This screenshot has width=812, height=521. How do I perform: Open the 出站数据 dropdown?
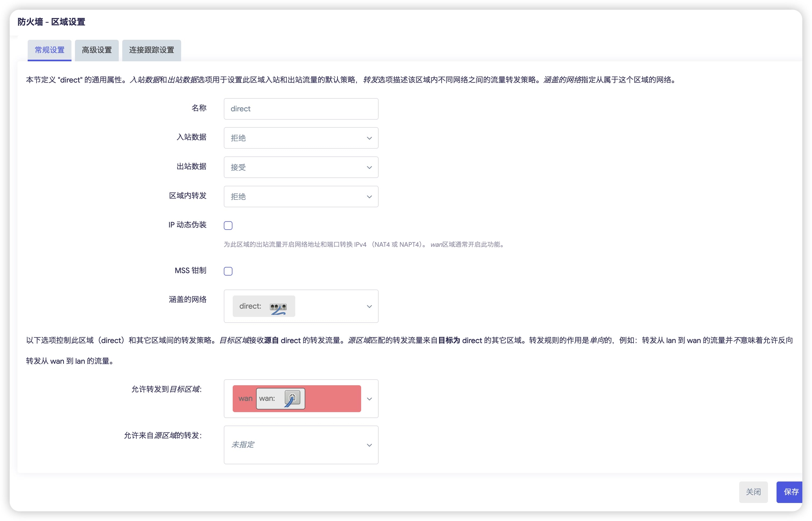(x=300, y=167)
